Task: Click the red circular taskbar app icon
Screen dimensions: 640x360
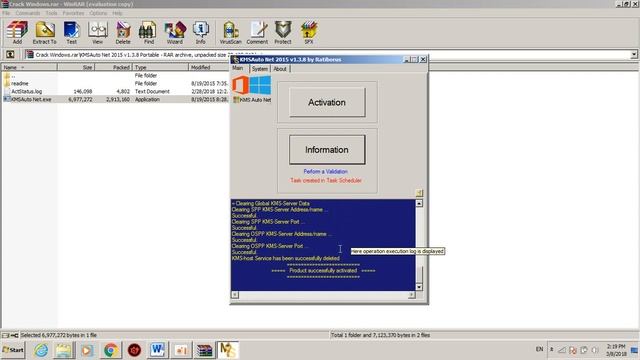Action: point(134,350)
